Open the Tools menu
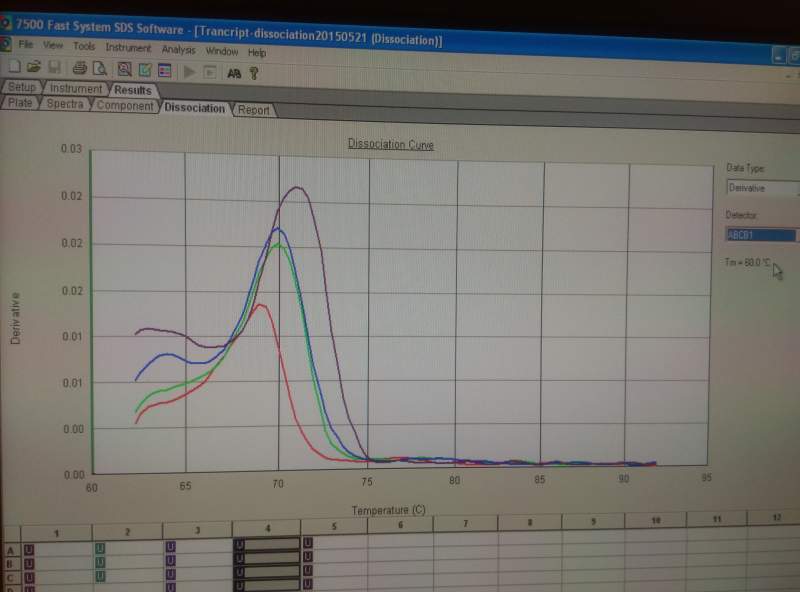 tap(84, 46)
